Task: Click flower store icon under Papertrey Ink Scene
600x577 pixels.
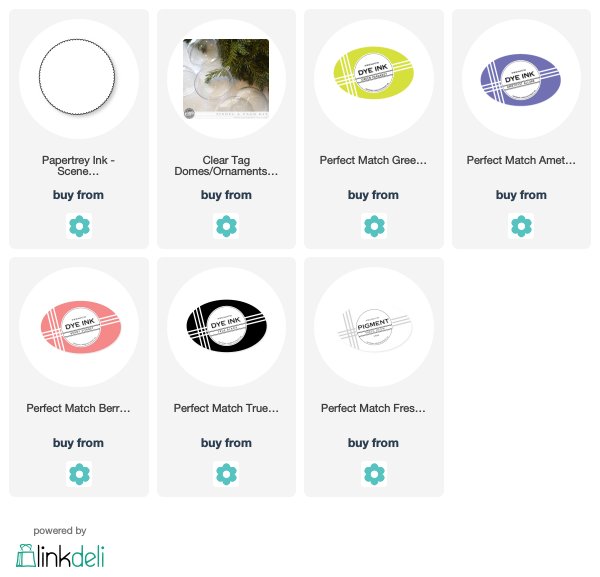Action: [79, 226]
